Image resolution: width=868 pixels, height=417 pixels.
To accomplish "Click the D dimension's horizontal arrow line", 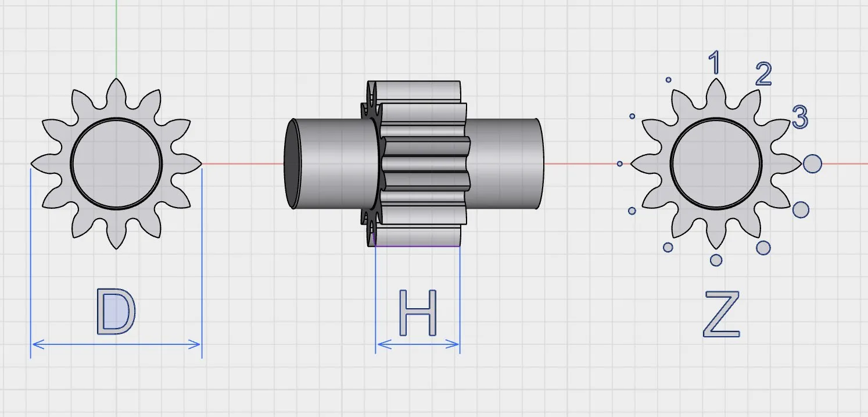I will (116, 344).
